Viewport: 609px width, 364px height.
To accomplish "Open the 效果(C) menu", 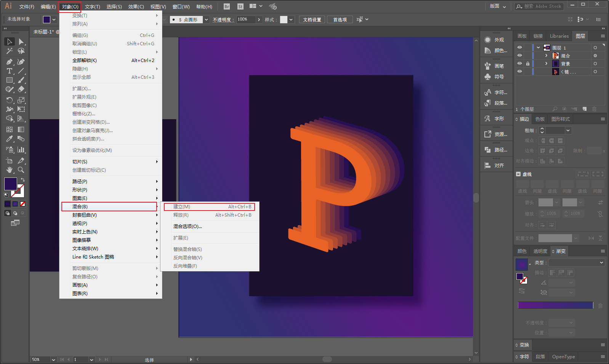I will 136,7.
